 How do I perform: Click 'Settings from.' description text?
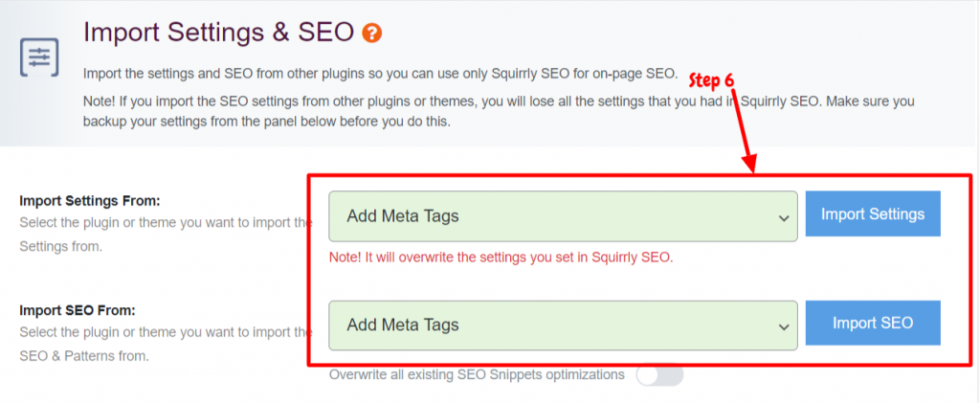point(60,247)
